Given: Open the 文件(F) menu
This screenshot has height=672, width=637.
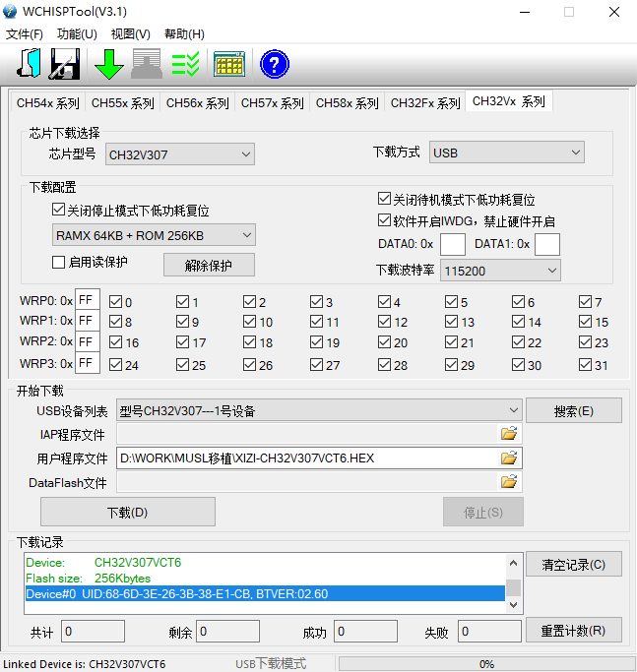Looking at the screenshot, I should click(25, 33).
